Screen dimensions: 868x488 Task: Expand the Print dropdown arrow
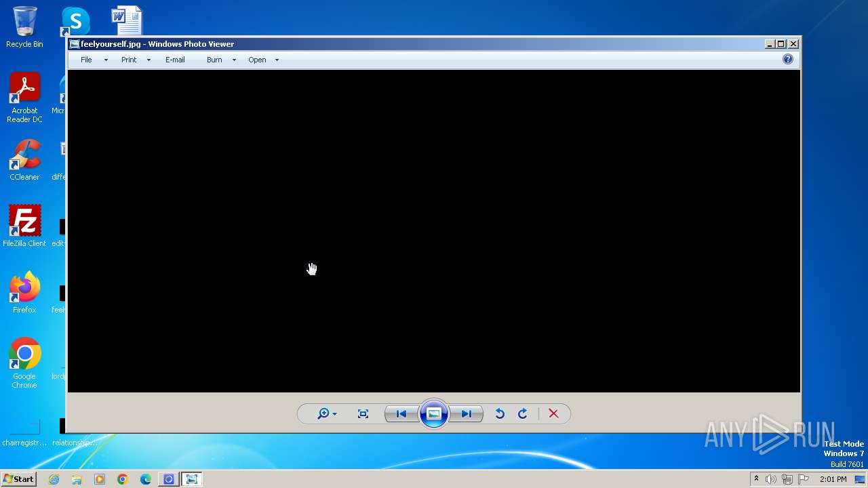point(149,60)
